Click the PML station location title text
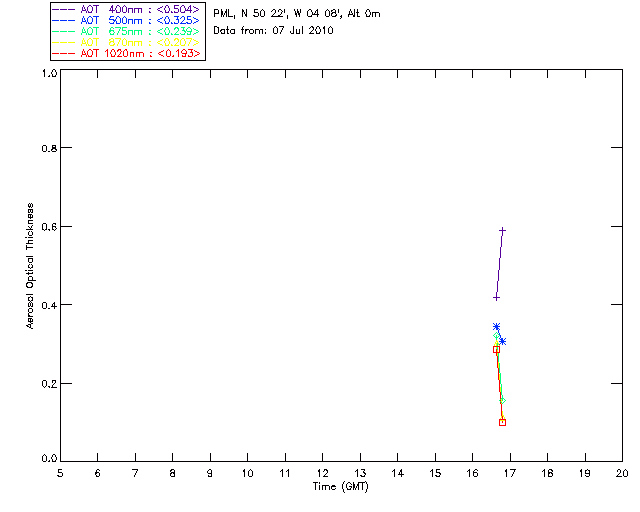The image size is (640, 512). [x=297, y=14]
